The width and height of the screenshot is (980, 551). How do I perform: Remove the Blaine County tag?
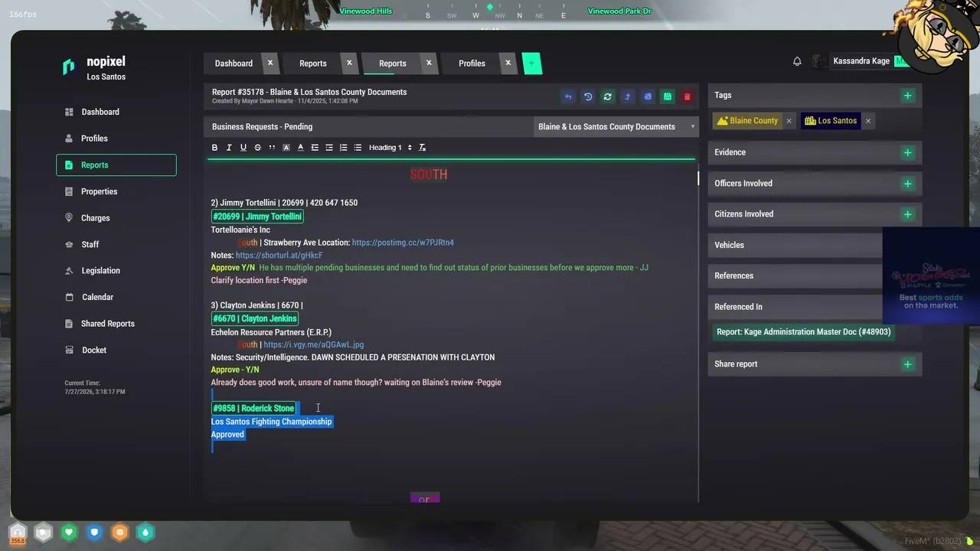(x=789, y=121)
